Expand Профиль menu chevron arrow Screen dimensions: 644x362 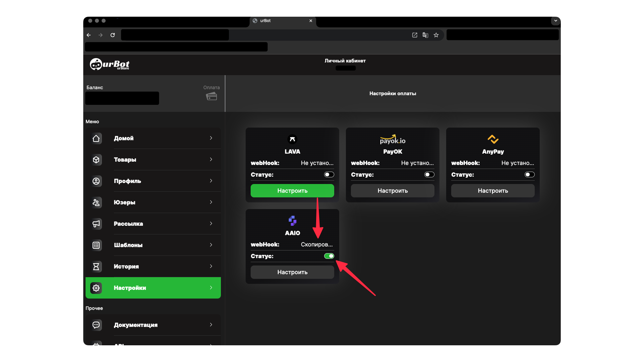(x=211, y=181)
